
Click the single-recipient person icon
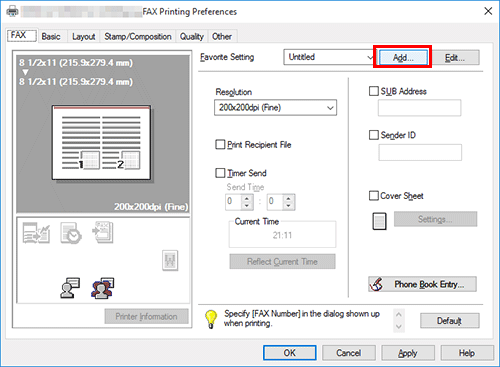(70, 288)
